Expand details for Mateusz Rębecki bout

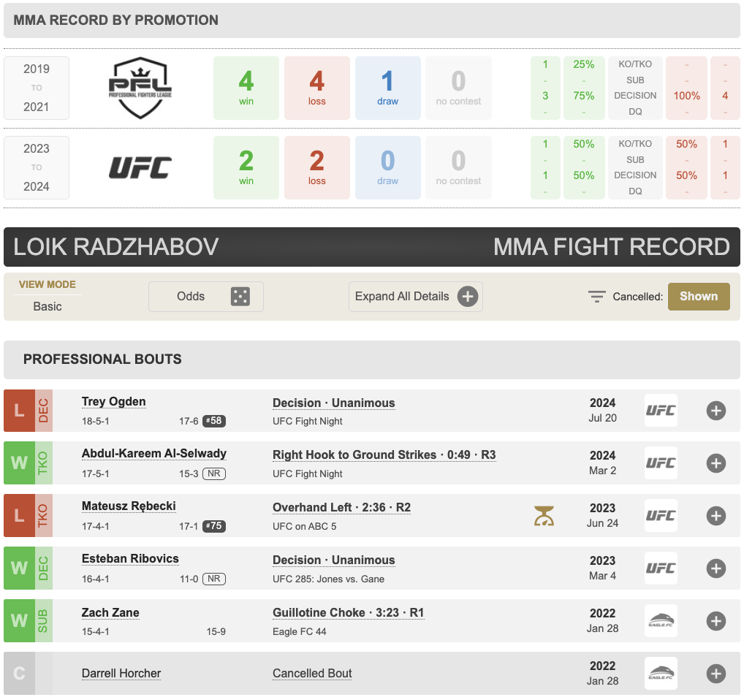tap(715, 516)
